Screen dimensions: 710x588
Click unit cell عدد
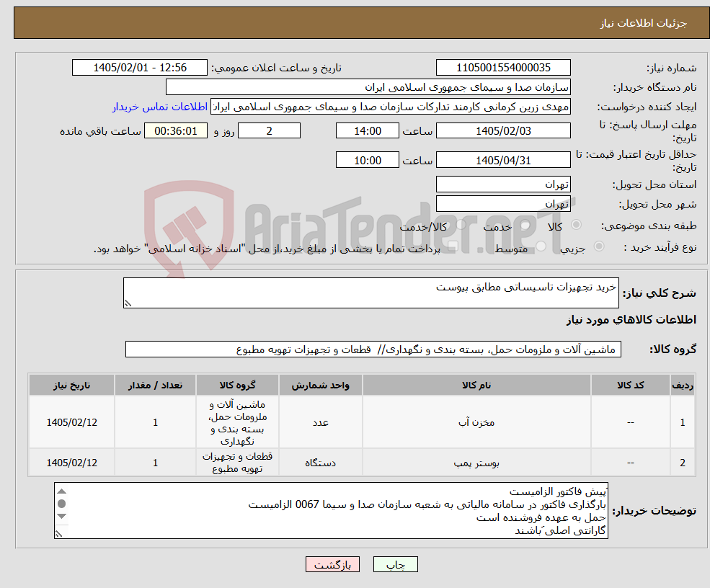pyautogui.click(x=321, y=422)
